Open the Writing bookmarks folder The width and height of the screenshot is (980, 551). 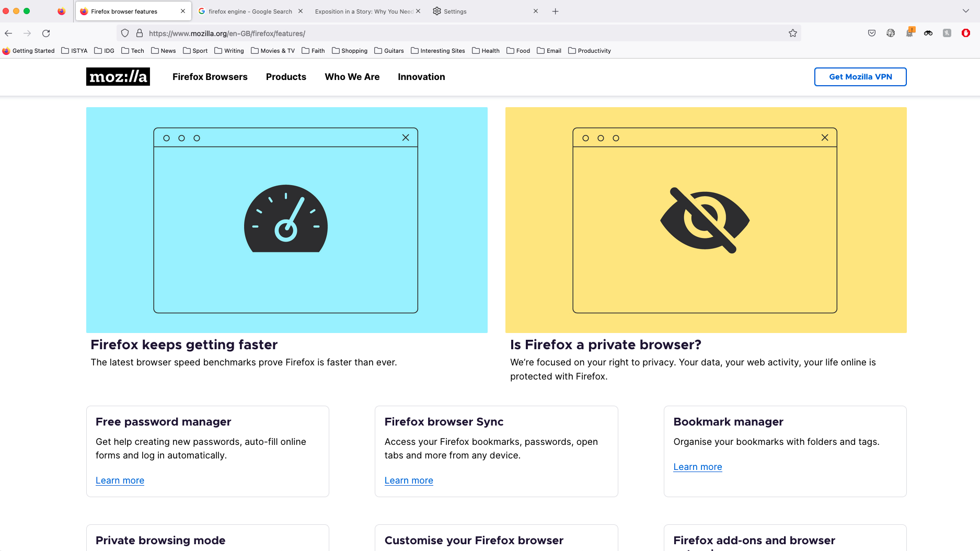[229, 51]
